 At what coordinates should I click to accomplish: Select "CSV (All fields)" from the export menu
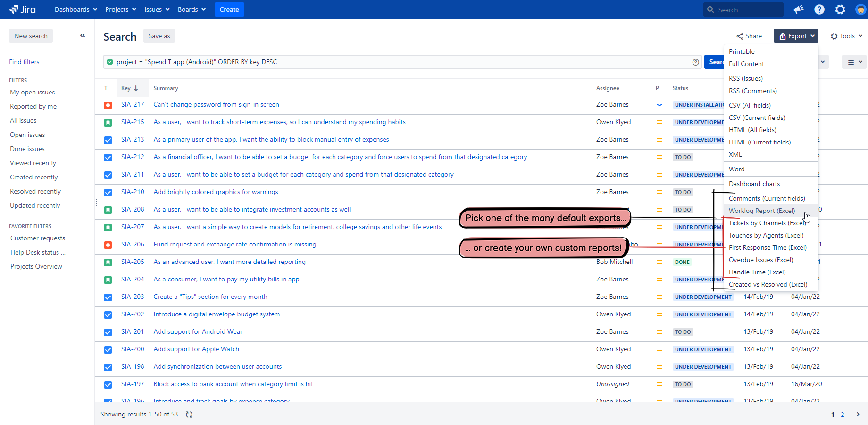point(750,105)
